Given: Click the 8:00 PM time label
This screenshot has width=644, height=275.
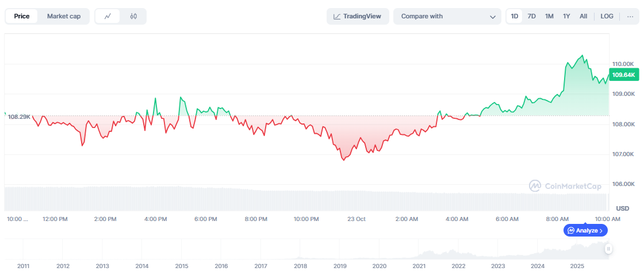Looking at the screenshot, I should pyautogui.click(x=256, y=219).
